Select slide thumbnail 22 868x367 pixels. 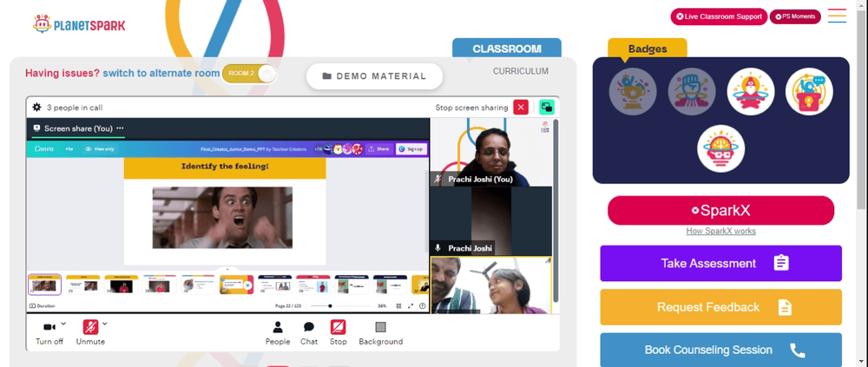click(45, 285)
